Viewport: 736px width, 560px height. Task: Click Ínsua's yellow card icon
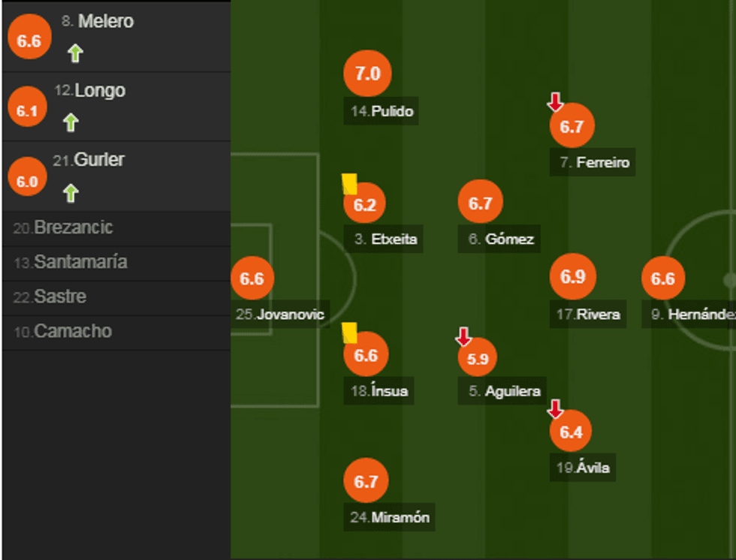[x=349, y=333]
